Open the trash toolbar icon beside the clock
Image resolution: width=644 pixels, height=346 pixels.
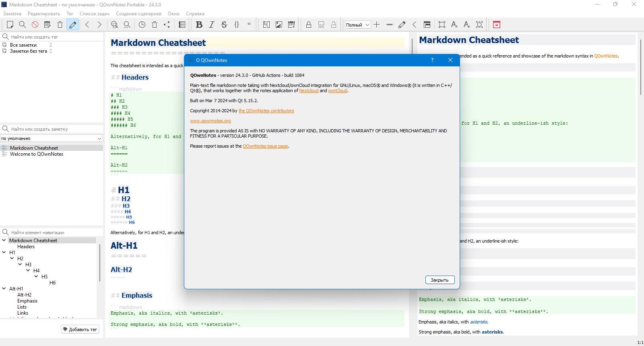[x=155, y=25]
